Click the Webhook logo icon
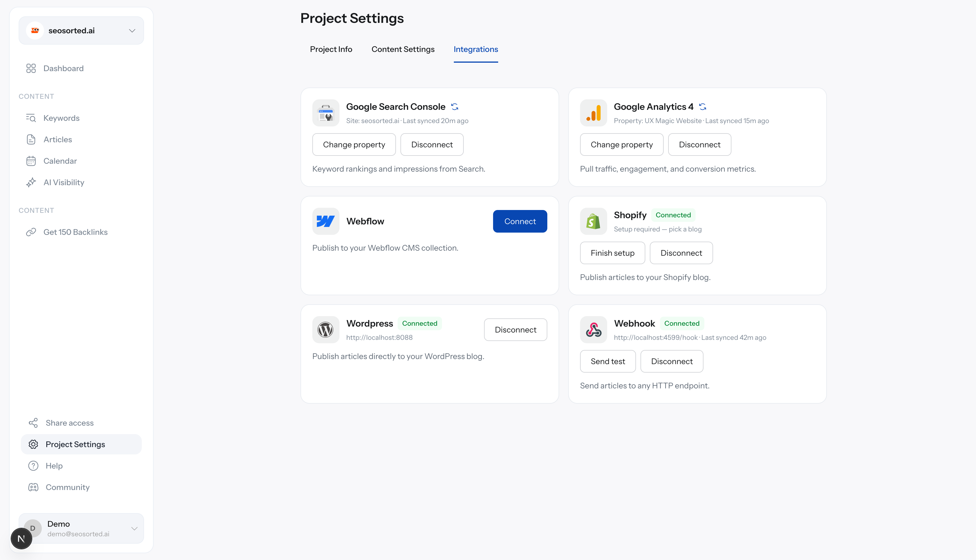Screen dimensions: 976x560 (x=593, y=330)
